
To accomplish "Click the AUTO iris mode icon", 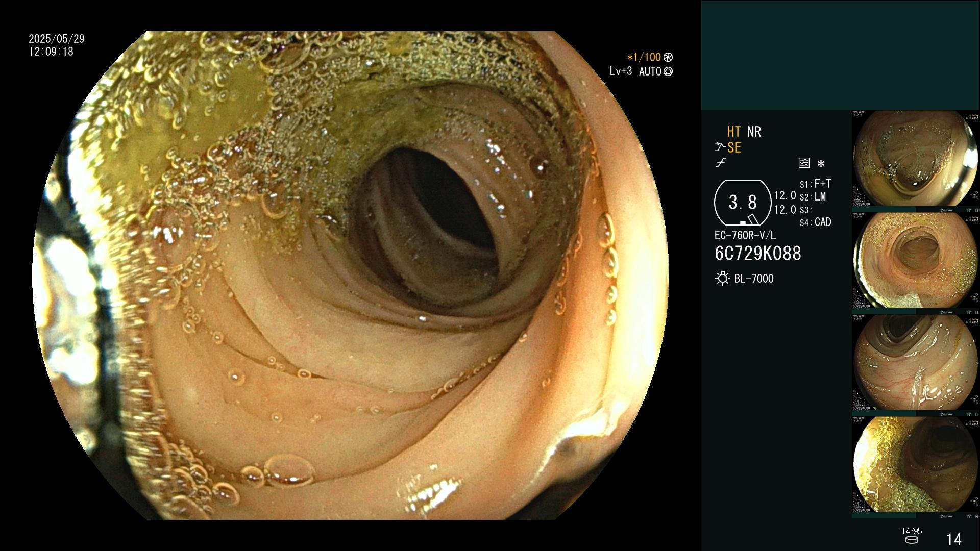I will point(668,71).
